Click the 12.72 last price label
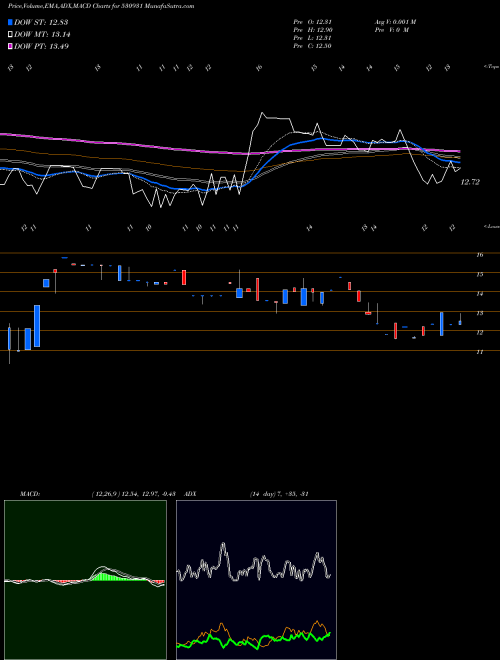The width and height of the screenshot is (500, 660). click(x=470, y=182)
